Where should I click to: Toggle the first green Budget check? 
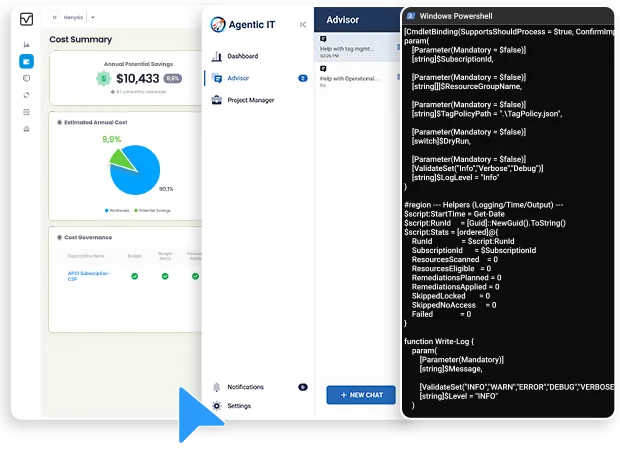pos(135,276)
